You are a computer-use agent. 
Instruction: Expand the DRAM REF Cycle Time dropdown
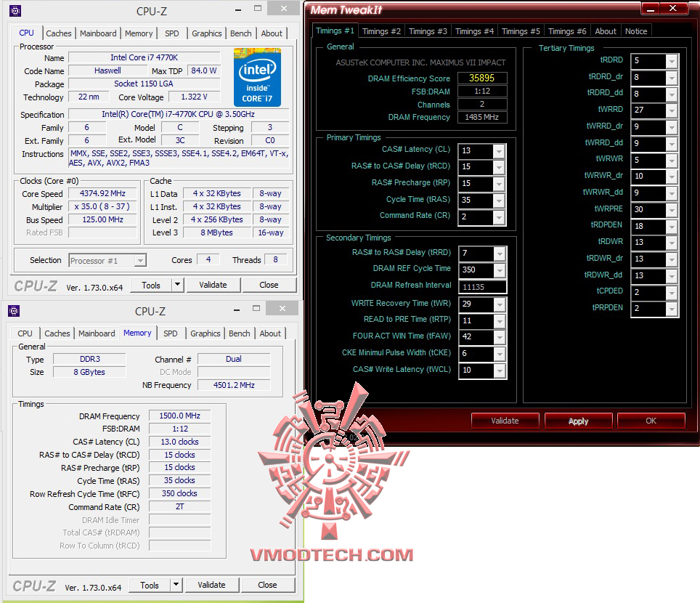(500, 270)
